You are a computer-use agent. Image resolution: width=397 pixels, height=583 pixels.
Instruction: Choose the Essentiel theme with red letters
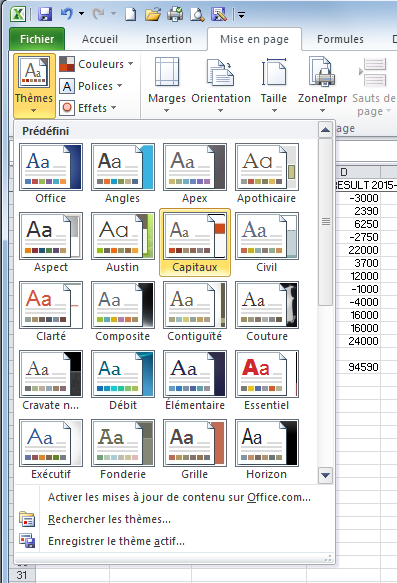[x=267, y=380]
